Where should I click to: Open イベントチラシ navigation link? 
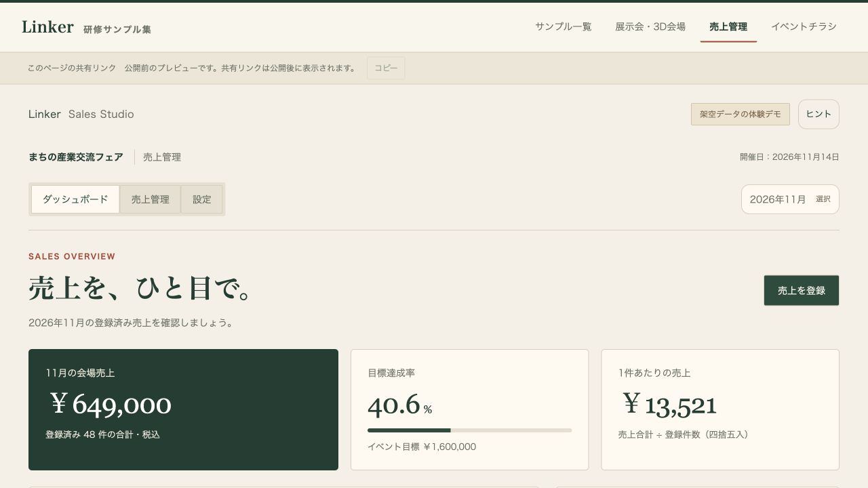click(804, 26)
